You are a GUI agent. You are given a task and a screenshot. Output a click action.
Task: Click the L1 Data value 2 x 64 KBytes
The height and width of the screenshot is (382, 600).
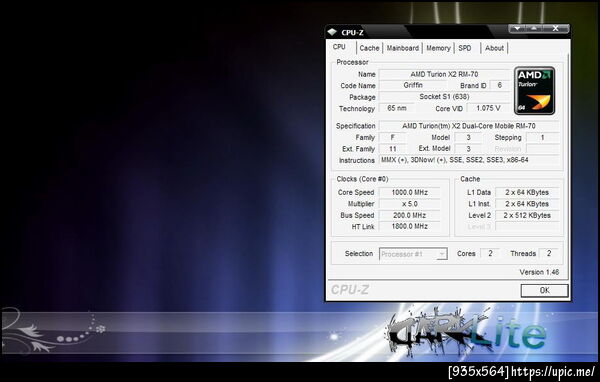[x=527, y=192]
